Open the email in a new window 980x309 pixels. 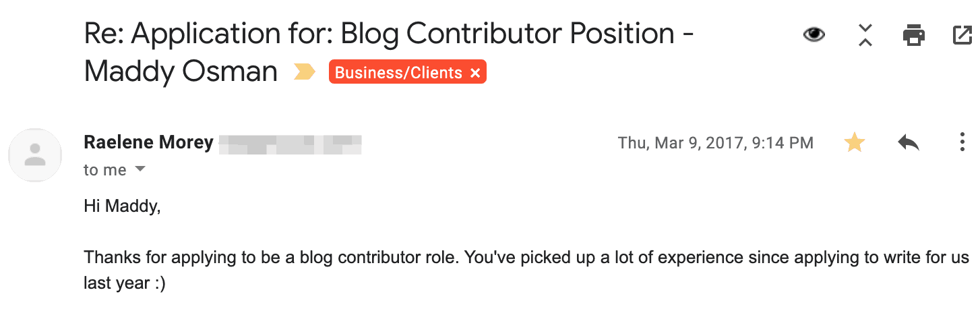(962, 34)
